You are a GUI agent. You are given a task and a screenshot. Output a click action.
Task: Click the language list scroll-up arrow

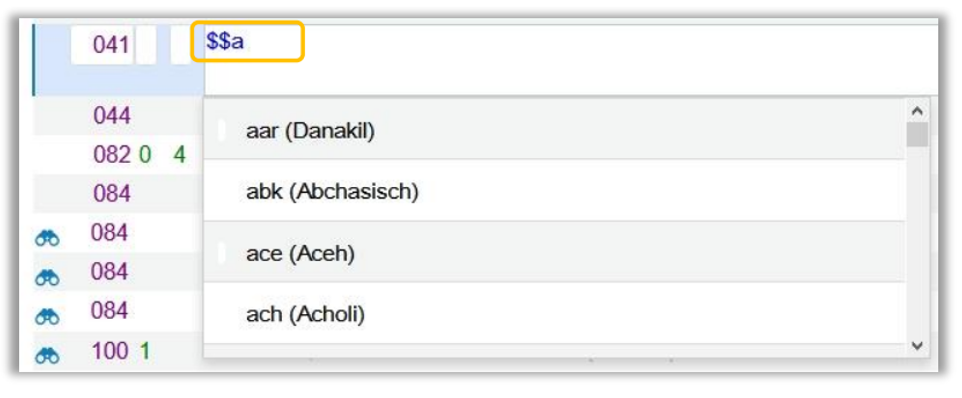917,111
